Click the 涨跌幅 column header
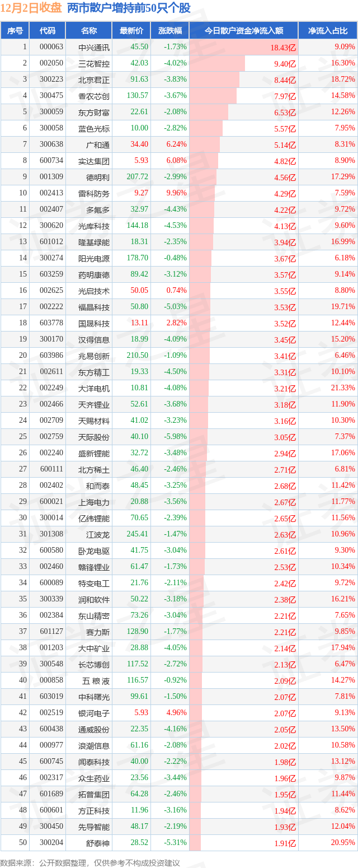The height and width of the screenshot is (868, 358). tap(169, 31)
